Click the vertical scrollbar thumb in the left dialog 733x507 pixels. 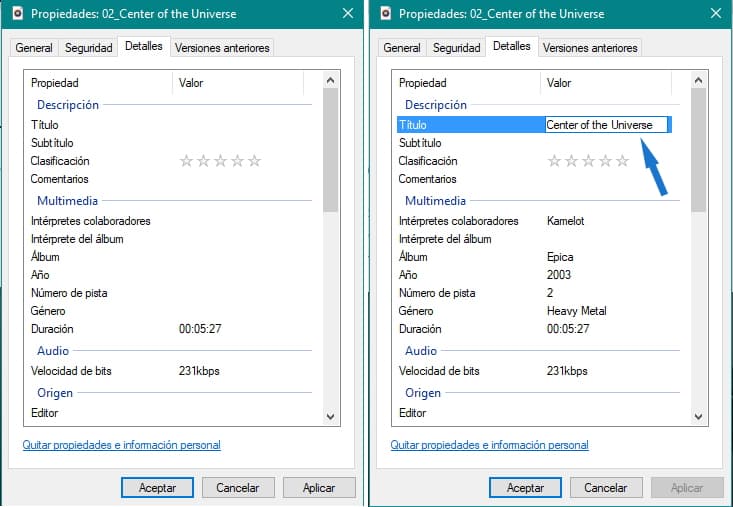[331, 150]
